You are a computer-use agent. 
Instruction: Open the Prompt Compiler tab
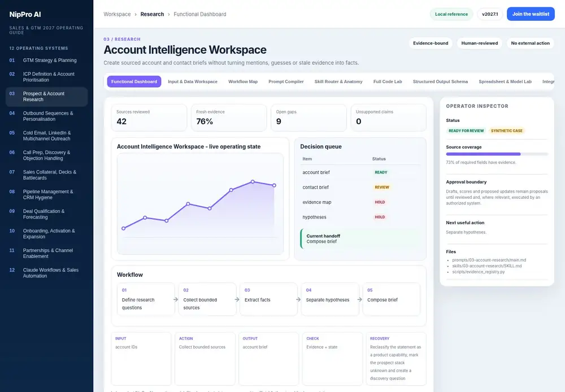point(286,81)
